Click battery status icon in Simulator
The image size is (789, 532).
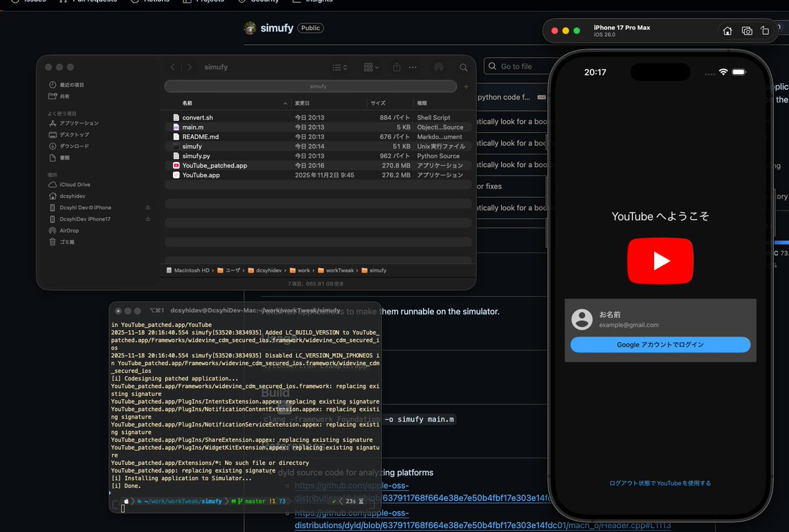tap(739, 71)
